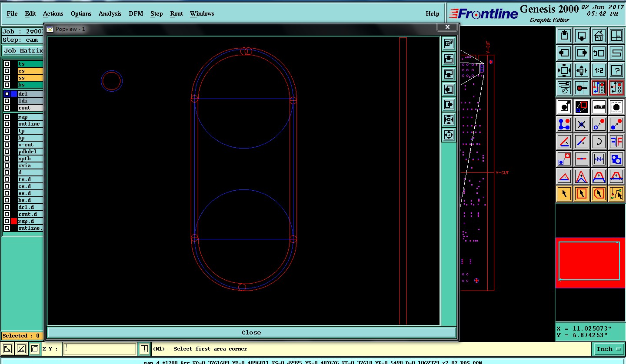The width and height of the screenshot is (626, 364).
Task: Click the X Y coordinate input field
Action: [x=100, y=349]
